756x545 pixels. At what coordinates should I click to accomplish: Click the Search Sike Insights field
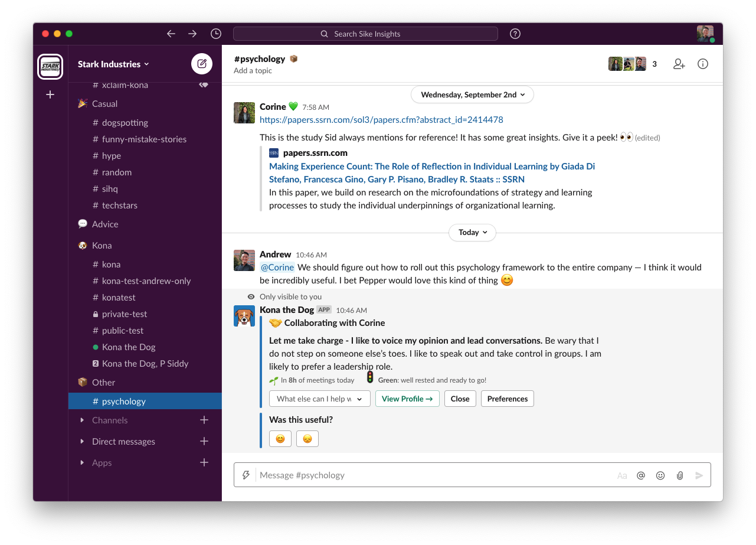pos(365,34)
